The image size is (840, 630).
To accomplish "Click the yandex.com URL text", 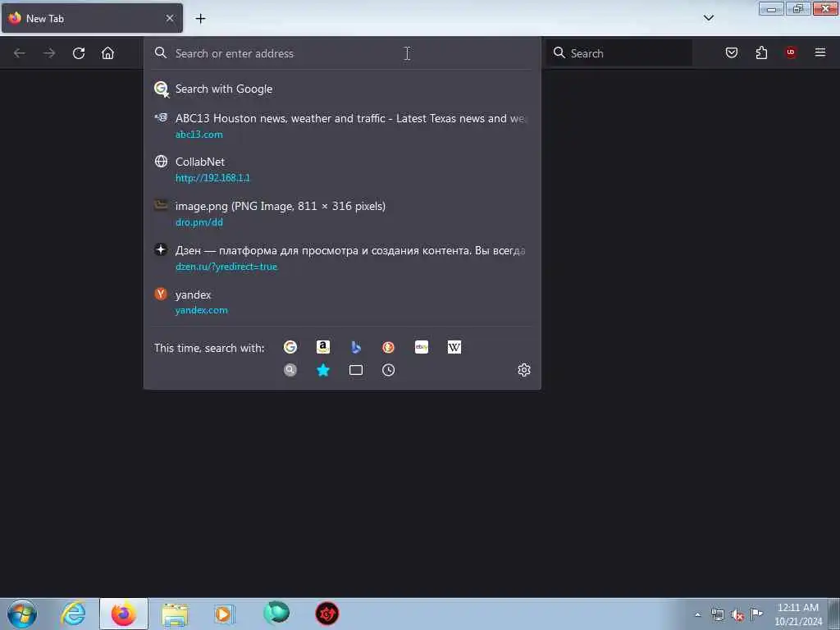I will 202,310.
